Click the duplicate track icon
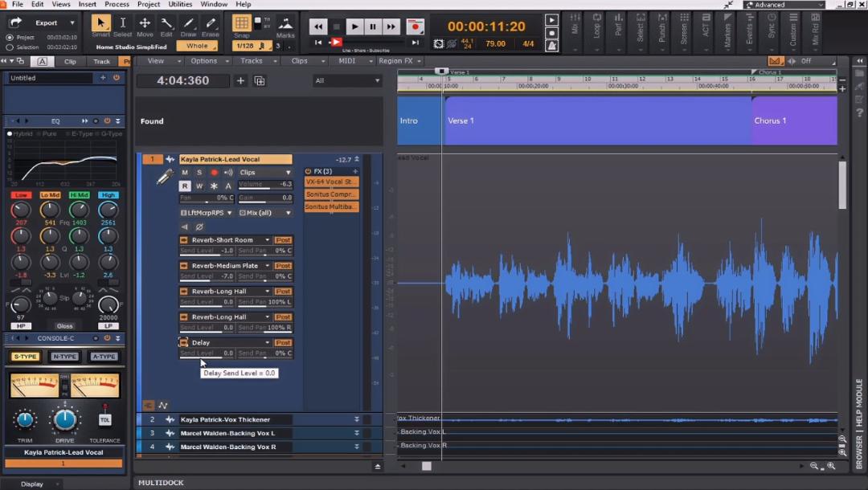Viewport: 868px width, 490px height. click(259, 81)
